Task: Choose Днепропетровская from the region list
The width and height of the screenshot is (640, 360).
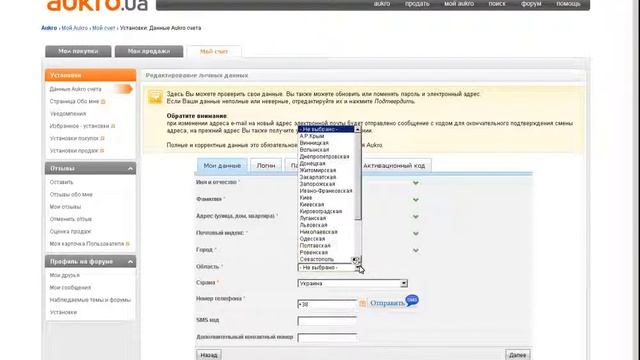Action: coord(324,156)
